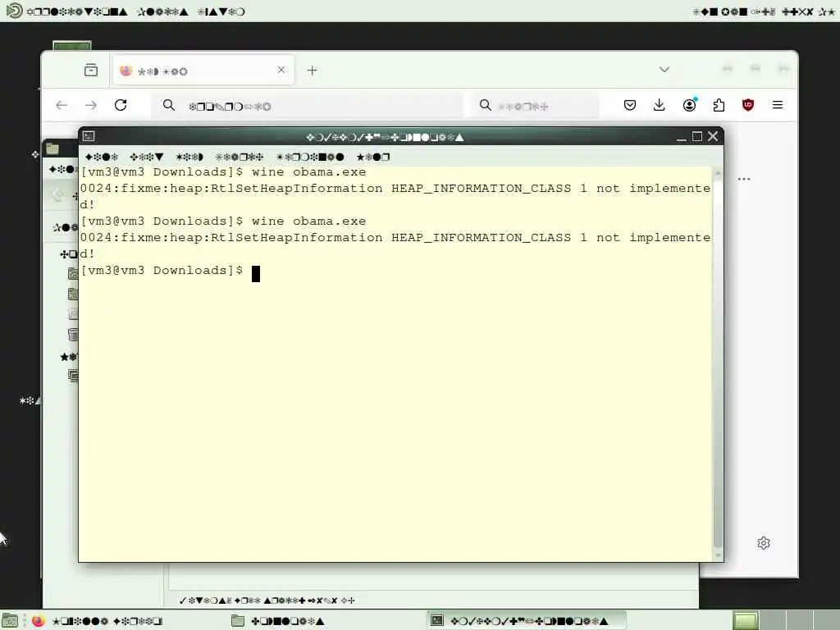Open the Firefox extensions puzzle icon
Screen dimensions: 840x630
(x=719, y=105)
